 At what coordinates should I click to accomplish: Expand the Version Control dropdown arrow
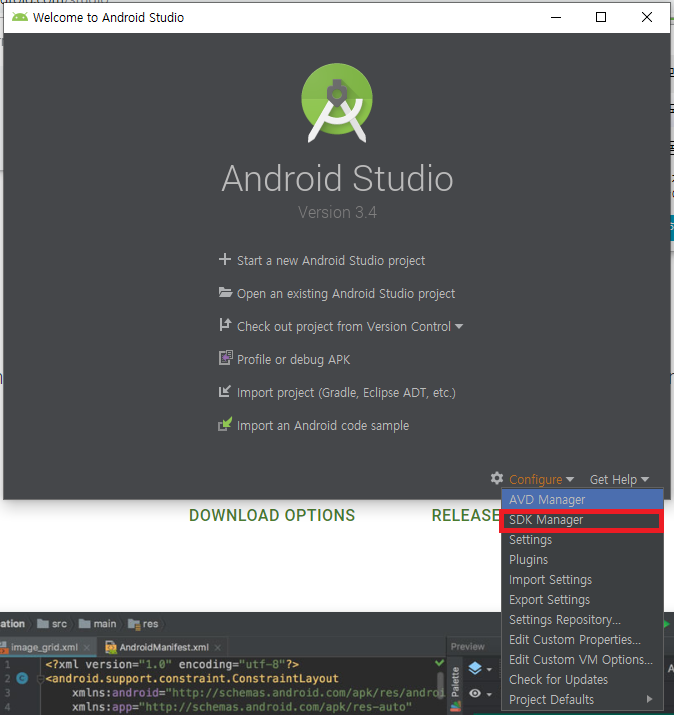click(459, 326)
